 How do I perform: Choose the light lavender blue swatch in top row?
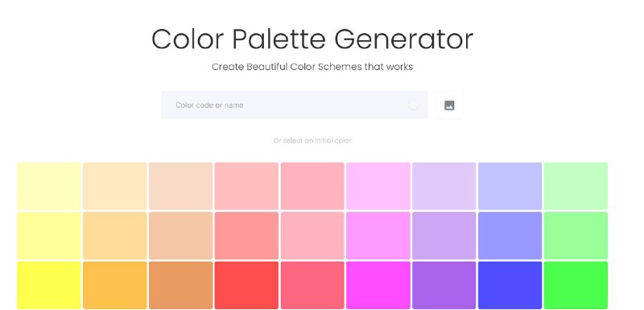(510, 186)
